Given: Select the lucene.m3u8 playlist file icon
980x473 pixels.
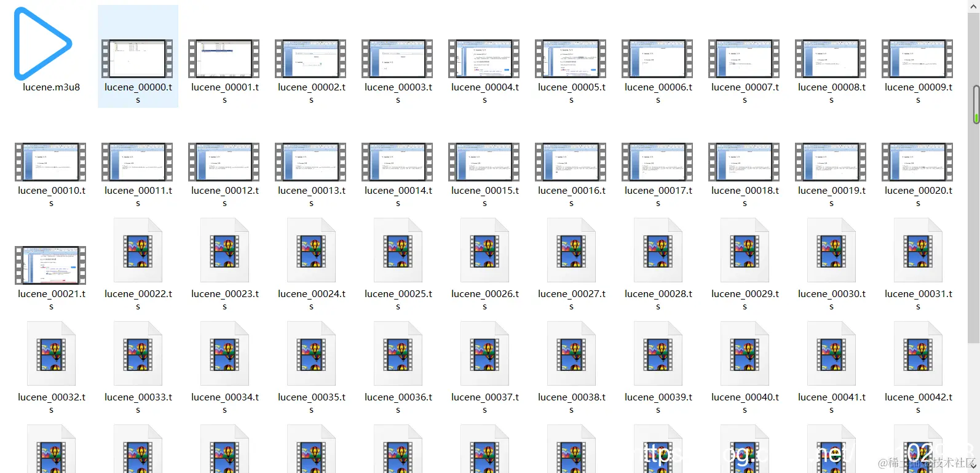Looking at the screenshot, I should click(43, 43).
